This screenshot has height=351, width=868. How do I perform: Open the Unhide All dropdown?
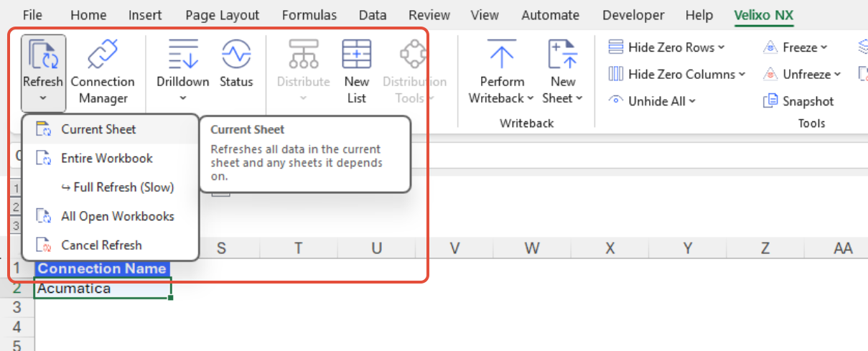pyautogui.click(x=692, y=101)
